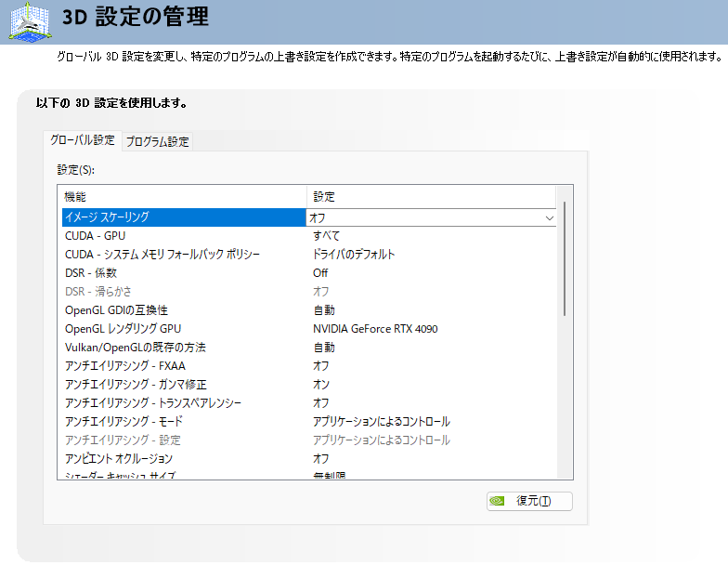Click the 自動 value for OpenGL GDIの互換性
This screenshot has width=728, height=565.
[324, 310]
